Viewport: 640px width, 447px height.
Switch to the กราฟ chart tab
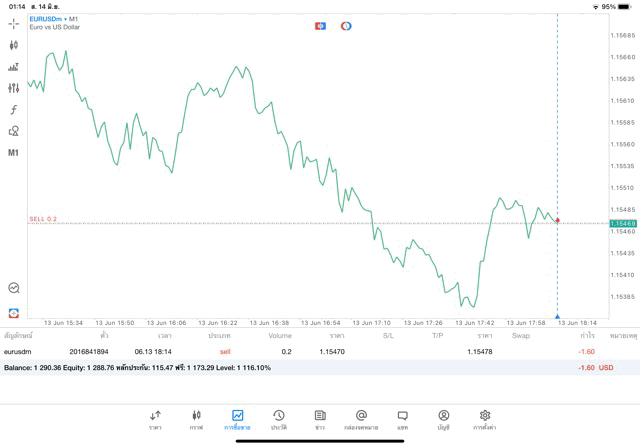[x=196, y=419]
